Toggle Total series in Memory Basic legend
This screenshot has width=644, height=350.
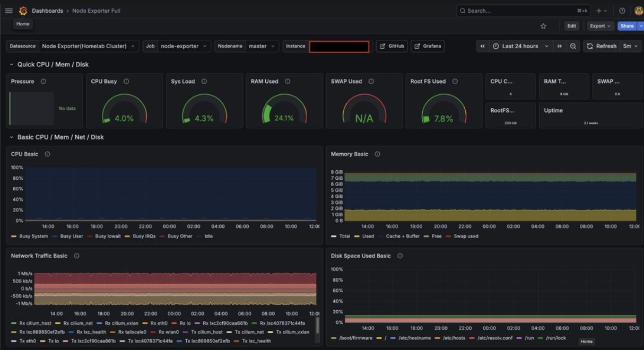point(345,237)
